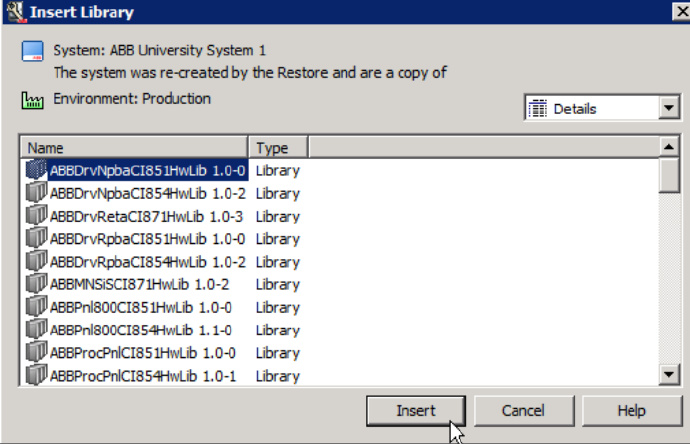This screenshot has width=690, height=444.
Task: Sort list by Name column header
Action: pyautogui.click(x=134, y=148)
